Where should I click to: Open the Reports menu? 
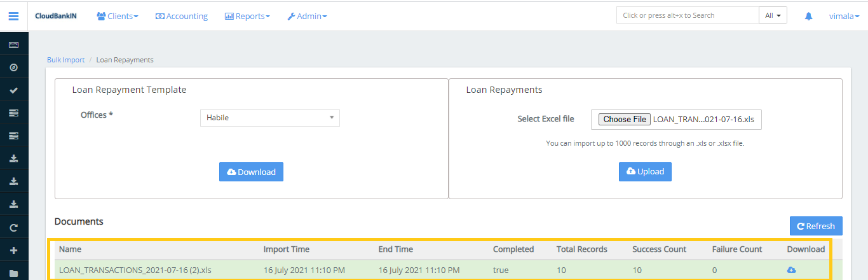click(x=247, y=16)
